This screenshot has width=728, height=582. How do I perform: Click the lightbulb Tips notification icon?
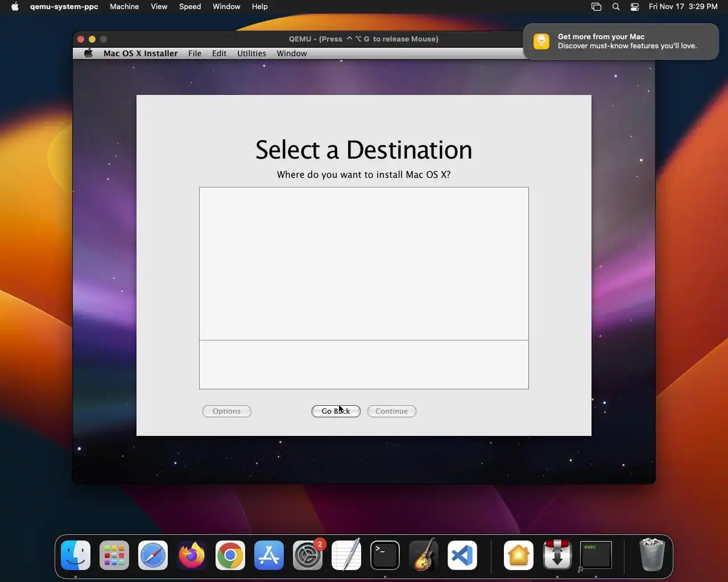[x=541, y=41]
